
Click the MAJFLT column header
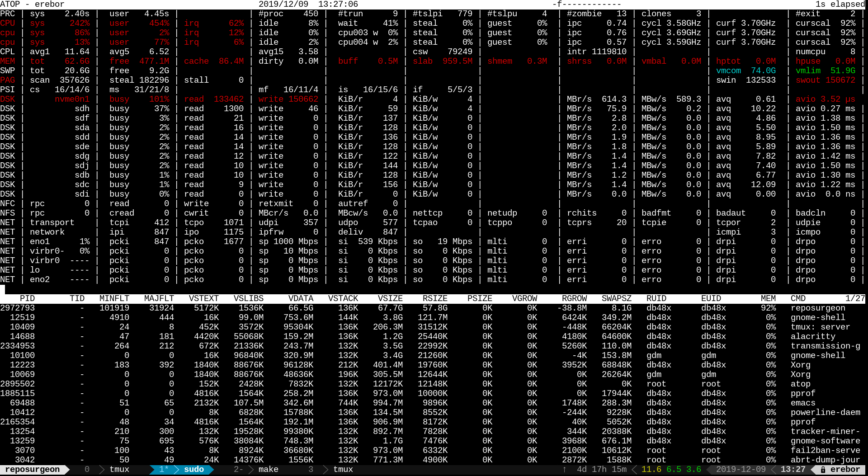(159, 299)
